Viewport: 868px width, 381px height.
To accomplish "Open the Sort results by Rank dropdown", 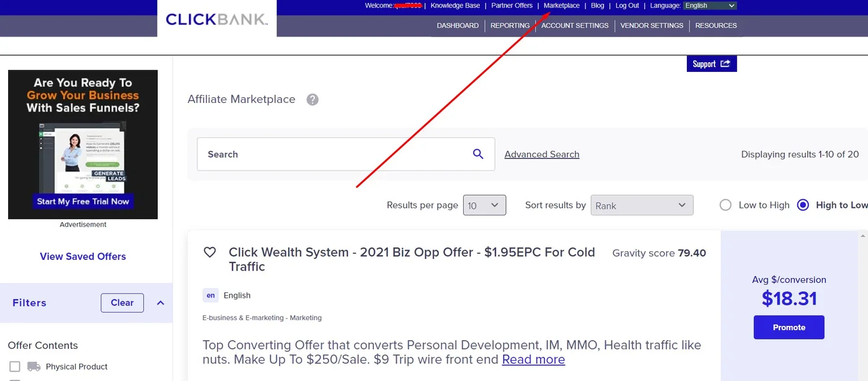I will coord(642,205).
